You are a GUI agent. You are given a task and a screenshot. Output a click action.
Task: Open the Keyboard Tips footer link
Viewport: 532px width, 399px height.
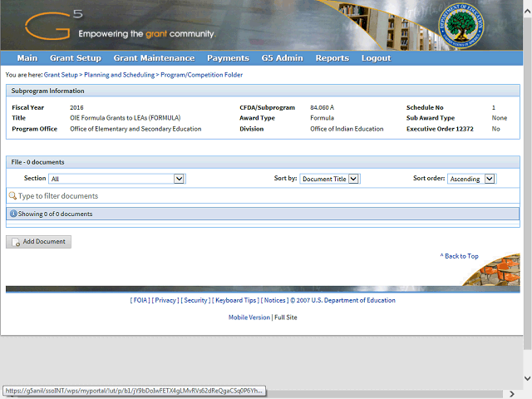tap(236, 300)
